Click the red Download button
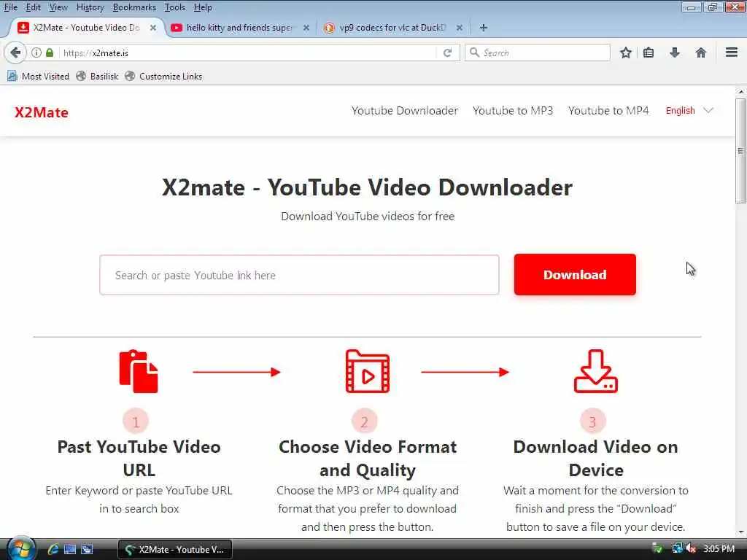747x560 pixels. 575,274
